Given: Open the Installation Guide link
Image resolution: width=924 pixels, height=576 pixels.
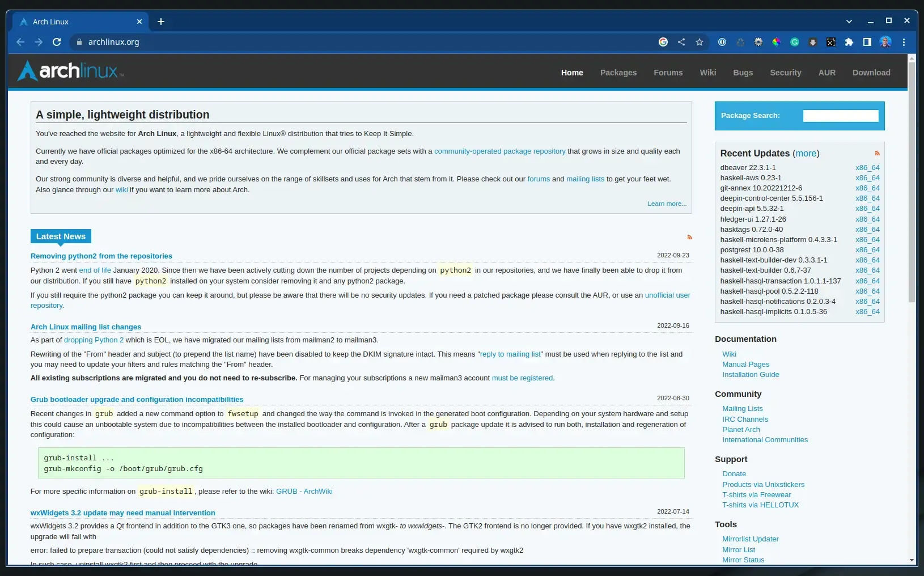Looking at the screenshot, I should coord(751,375).
